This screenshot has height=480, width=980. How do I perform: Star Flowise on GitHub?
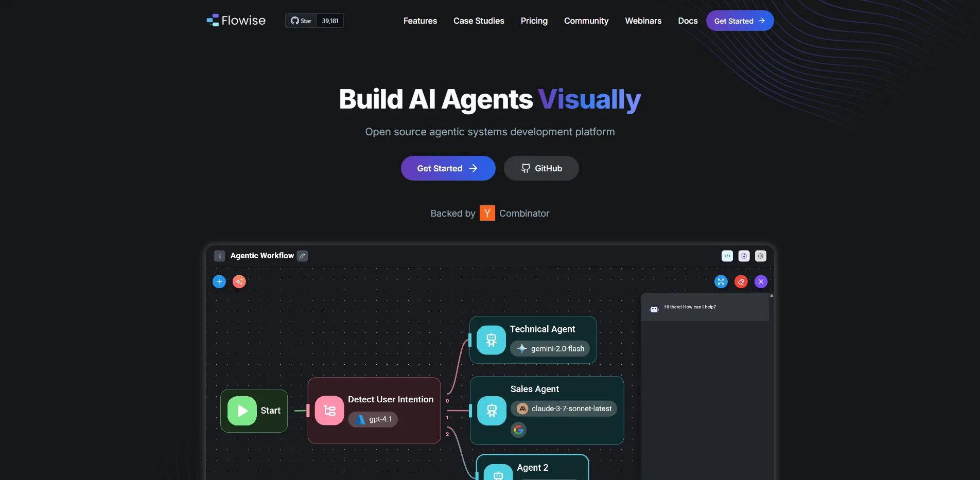pyautogui.click(x=301, y=21)
